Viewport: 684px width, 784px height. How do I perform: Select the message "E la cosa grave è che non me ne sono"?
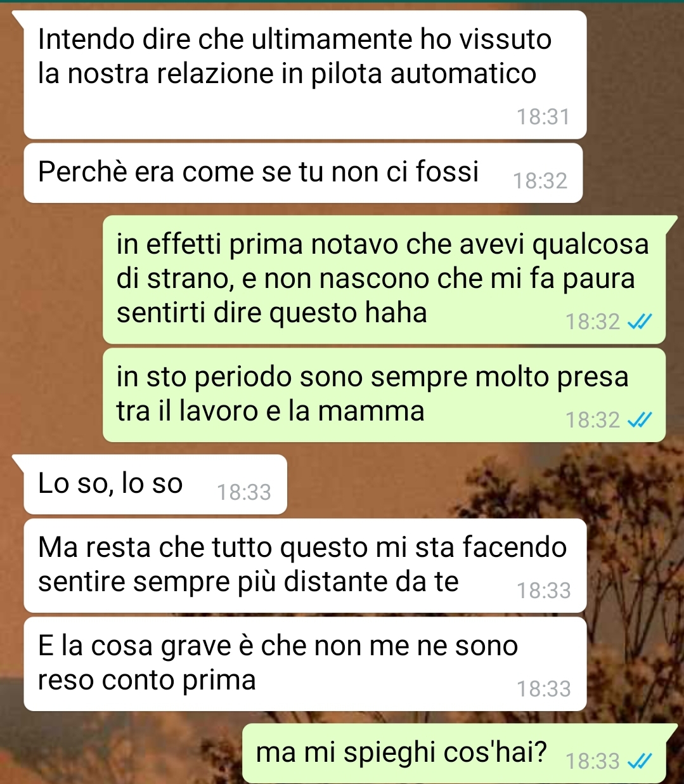[x=305, y=664]
